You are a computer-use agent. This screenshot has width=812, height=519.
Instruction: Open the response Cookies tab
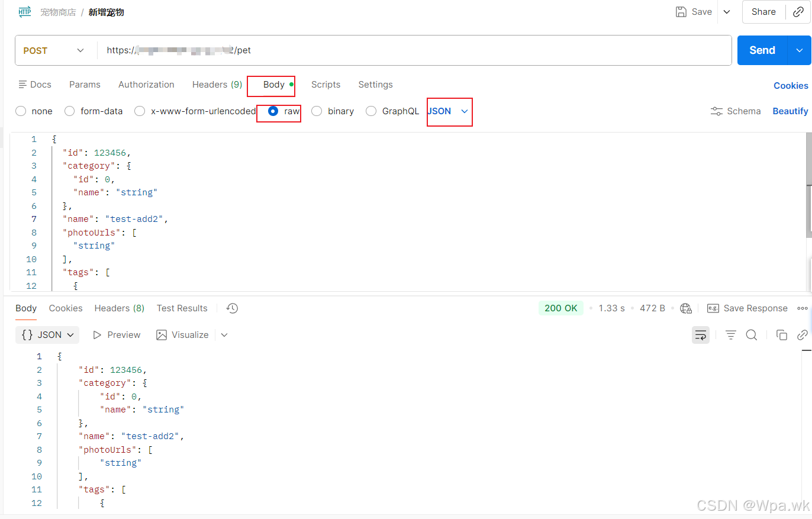click(66, 308)
